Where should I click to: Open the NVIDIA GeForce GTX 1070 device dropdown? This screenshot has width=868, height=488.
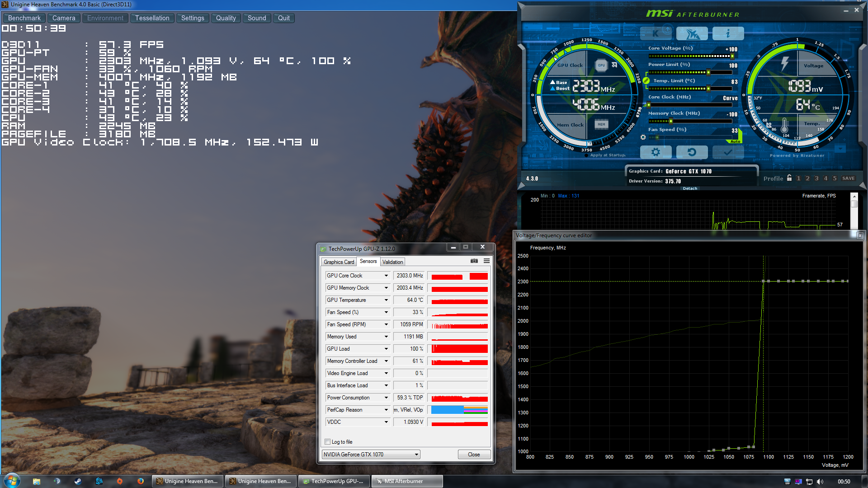coord(416,455)
